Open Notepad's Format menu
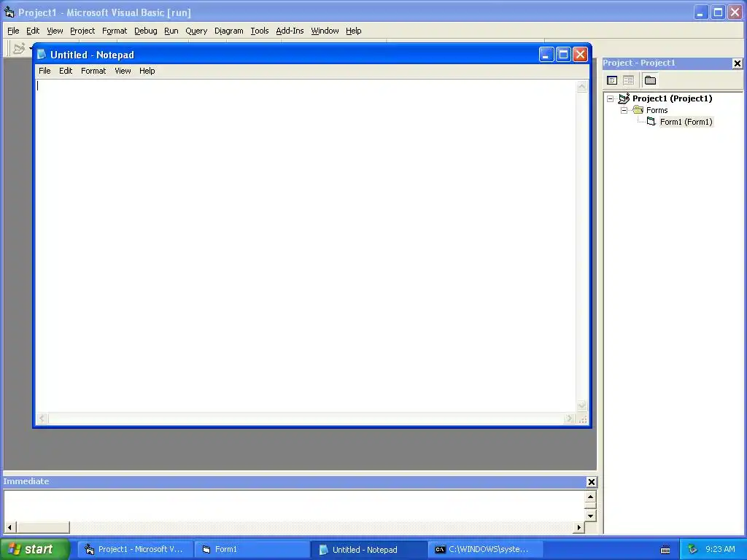Screen dimensions: 747x560 (93, 71)
